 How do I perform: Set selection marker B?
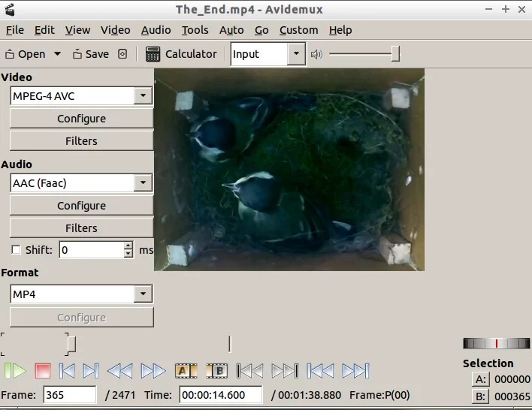217,371
